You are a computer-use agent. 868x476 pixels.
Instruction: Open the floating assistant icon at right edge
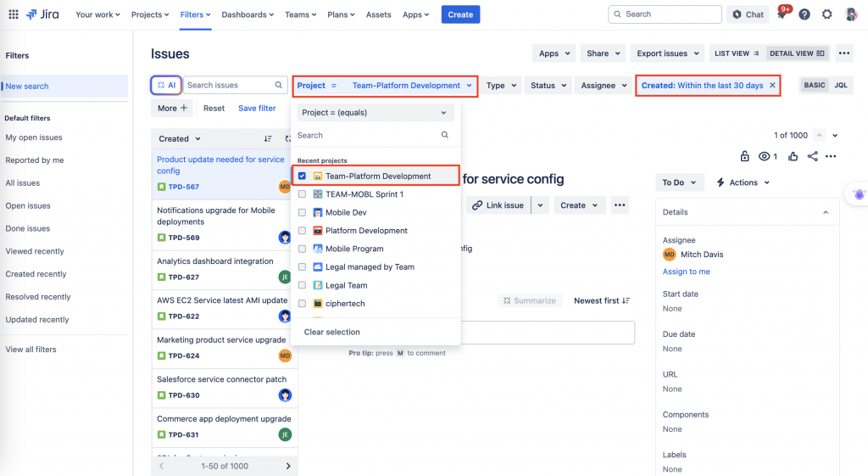pos(859,194)
